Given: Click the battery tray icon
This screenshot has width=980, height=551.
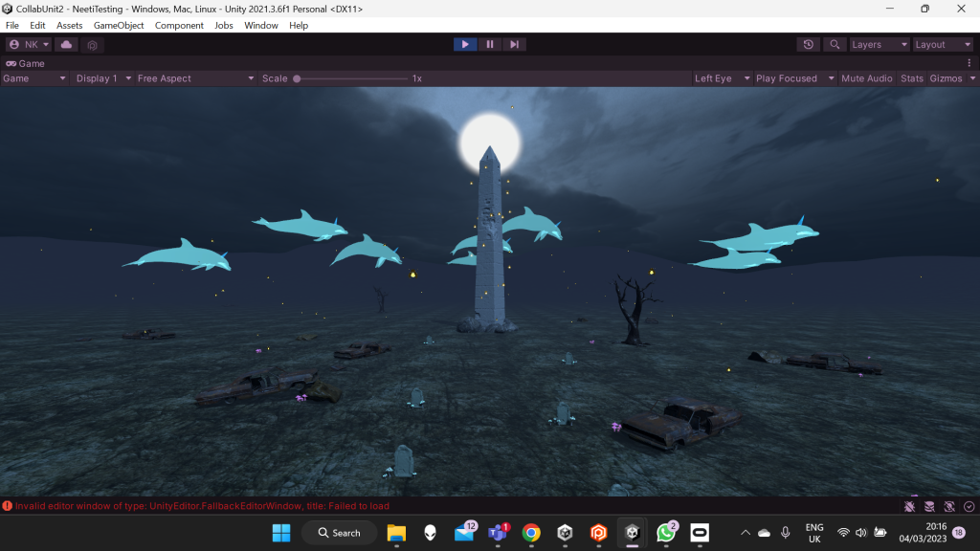Looking at the screenshot, I should click(x=880, y=533).
